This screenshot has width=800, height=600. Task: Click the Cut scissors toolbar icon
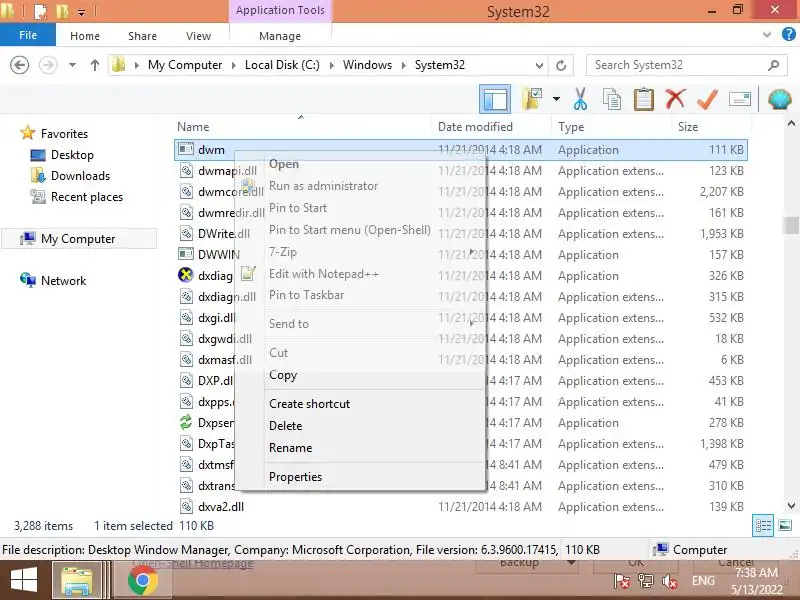tap(580, 99)
